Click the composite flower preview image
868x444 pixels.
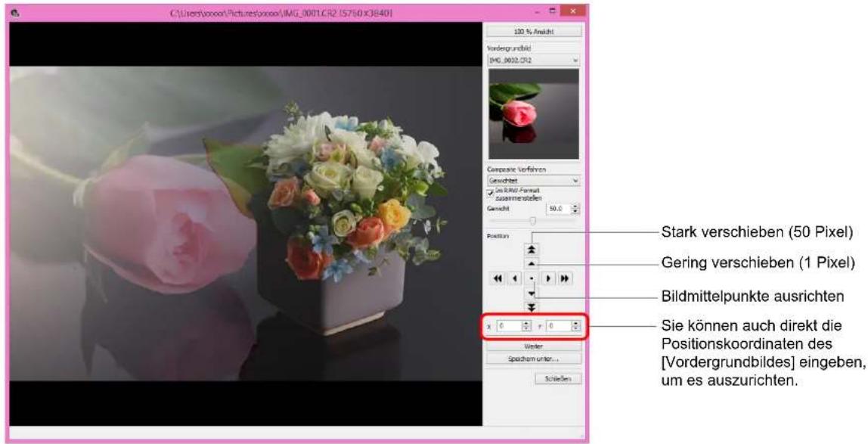246,224
